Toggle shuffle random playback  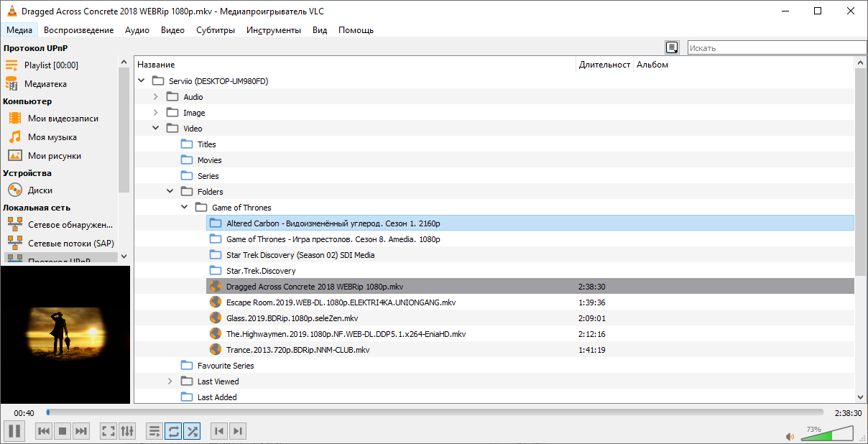point(192,431)
